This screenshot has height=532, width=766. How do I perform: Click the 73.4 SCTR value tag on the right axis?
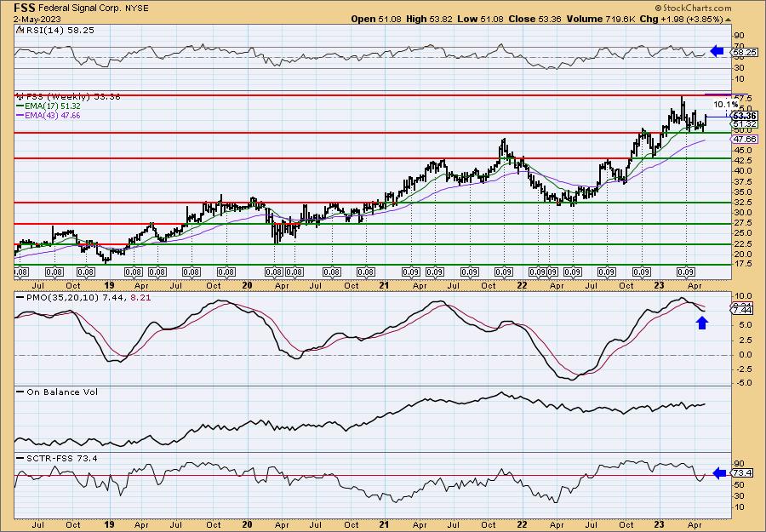tap(742, 474)
